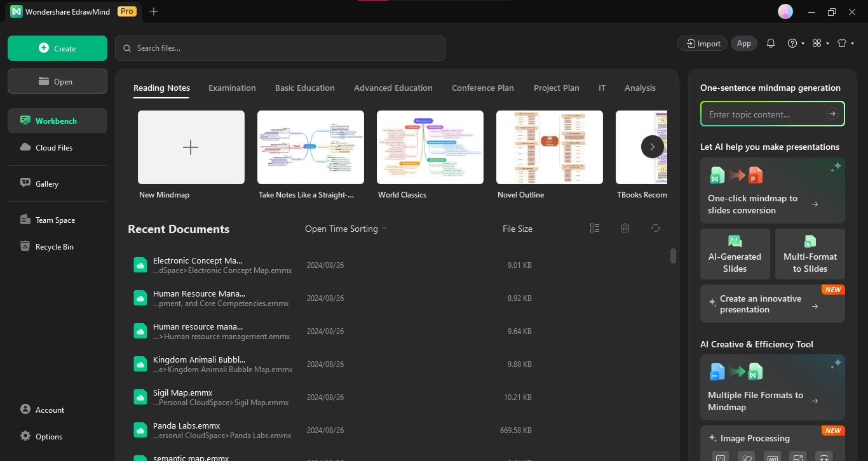The height and width of the screenshot is (461, 868).
Task: Open the help question-mark menu
Action: pos(796,43)
